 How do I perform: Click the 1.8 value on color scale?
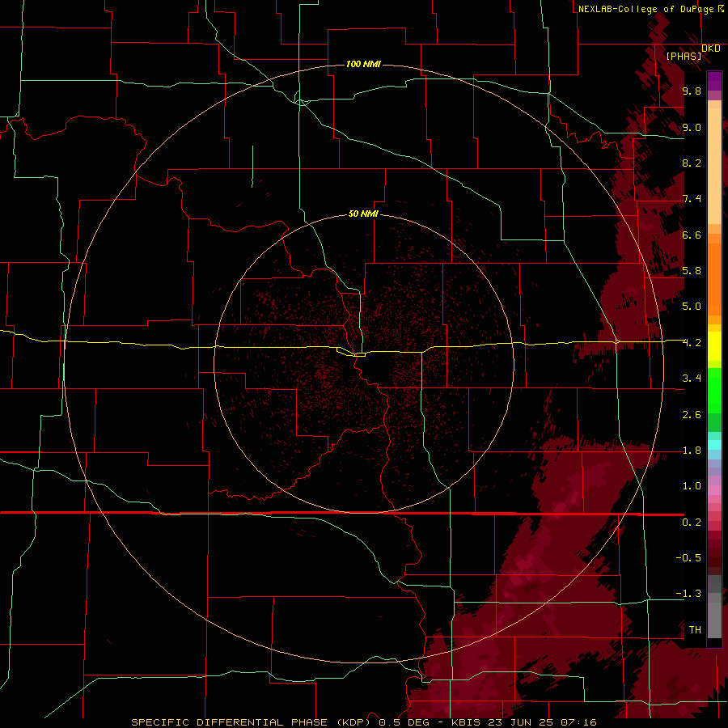coord(692,451)
